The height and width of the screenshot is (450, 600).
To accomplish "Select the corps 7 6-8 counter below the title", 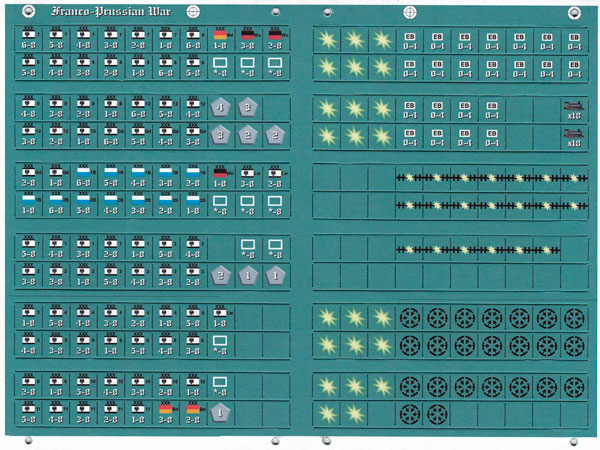I will point(29,39).
